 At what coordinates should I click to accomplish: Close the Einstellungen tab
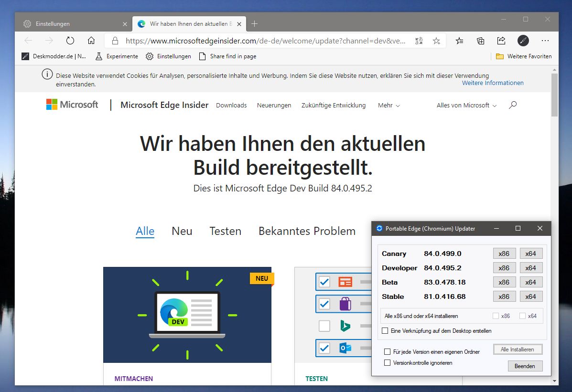click(x=125, y=24)
